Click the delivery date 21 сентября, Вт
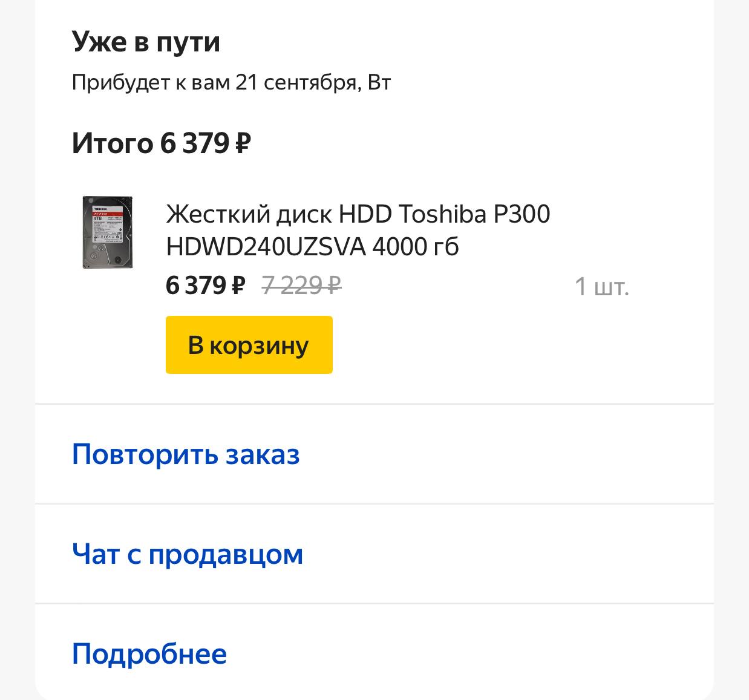The width and height of the screenshot is (749, 700). pos(313,82)
